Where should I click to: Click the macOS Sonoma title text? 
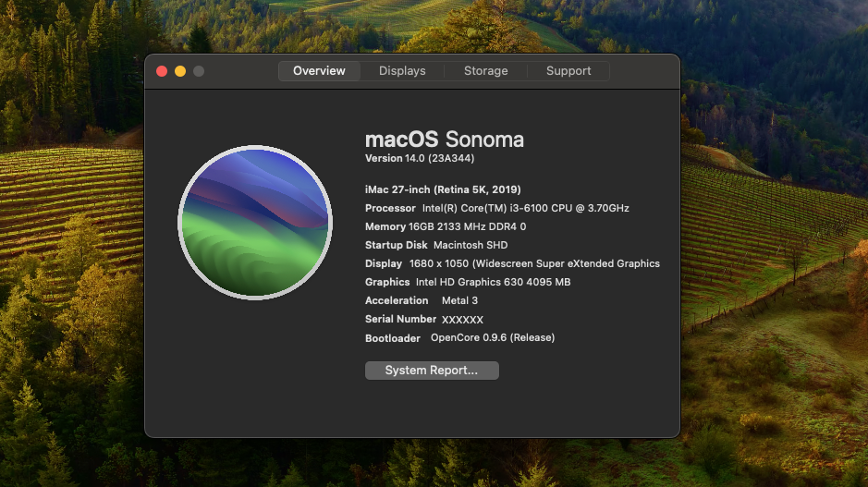tap(444, 140)
